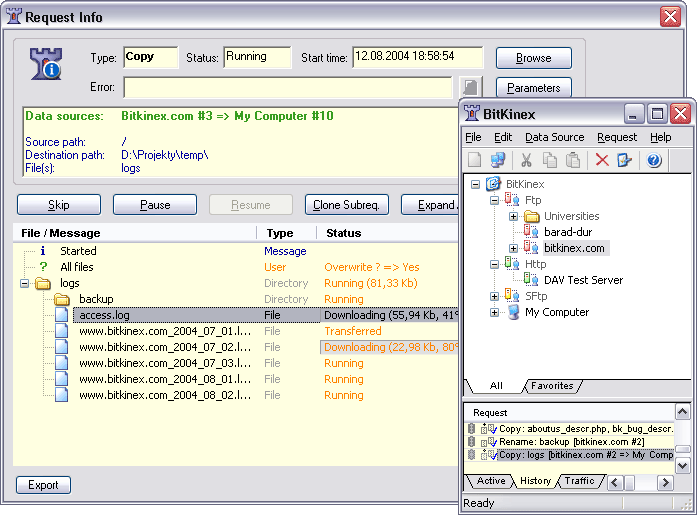Open the Request menu
Screen dimensions: 697x515
pyautogui.click(x=617, y=137)
